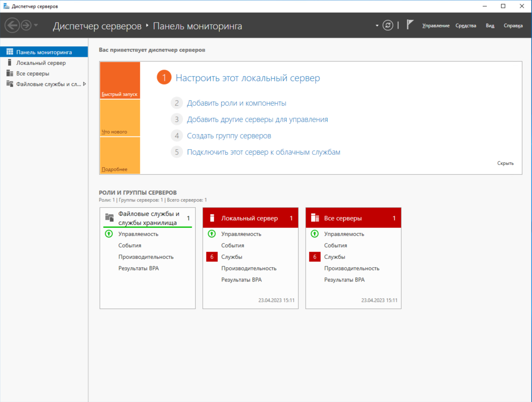Click the forward navigation arrow

(26, 25)
